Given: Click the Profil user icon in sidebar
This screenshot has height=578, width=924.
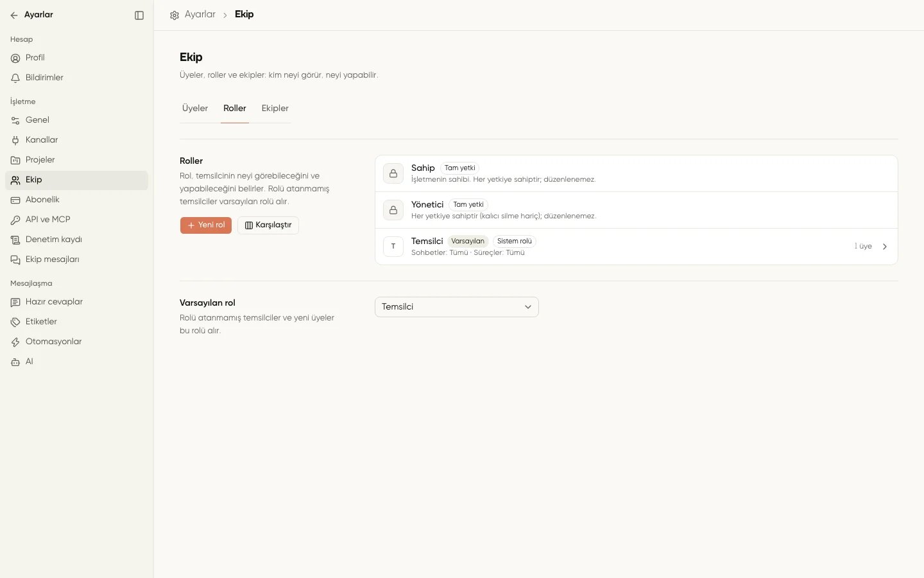Looking at the screenshot, I should [15, 58].
